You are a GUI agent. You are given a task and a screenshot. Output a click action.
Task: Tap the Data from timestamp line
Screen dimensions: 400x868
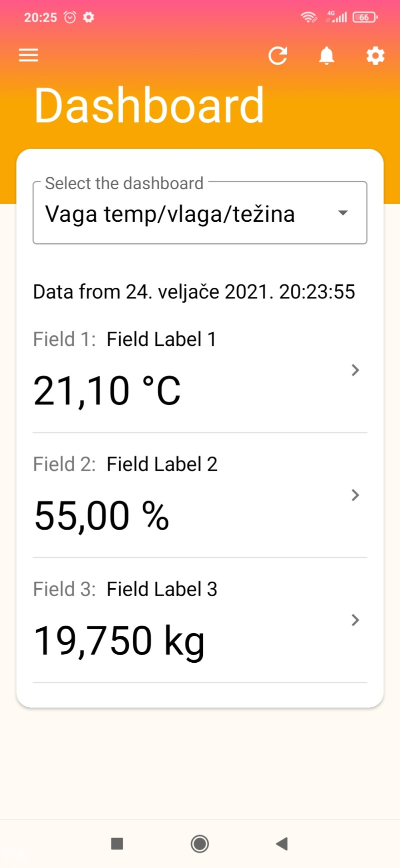tap(194, 292)
